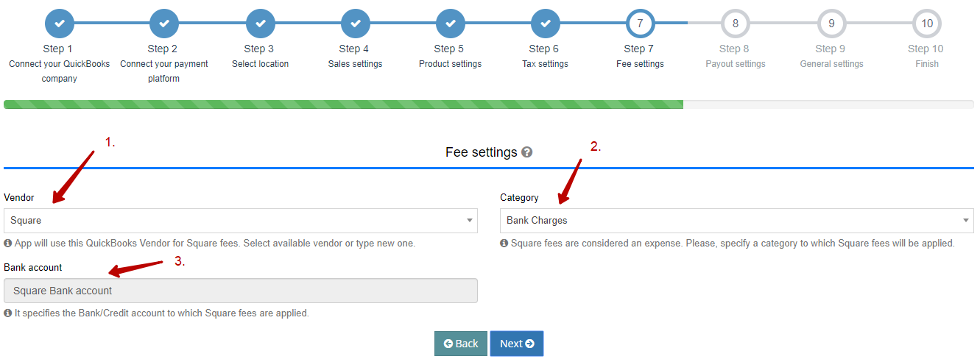The image size is (980, 362).
Task: Return to Step 6 Tax settings circle
Action: coord(545,23)
